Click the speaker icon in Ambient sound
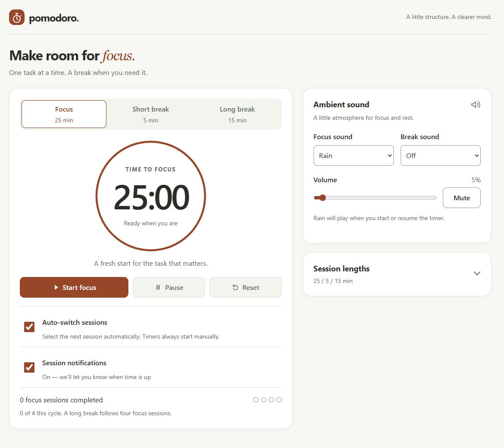Image resolution: width=504 pixels, height=448 pixels. pyautogui.click(x=476, y=105)
